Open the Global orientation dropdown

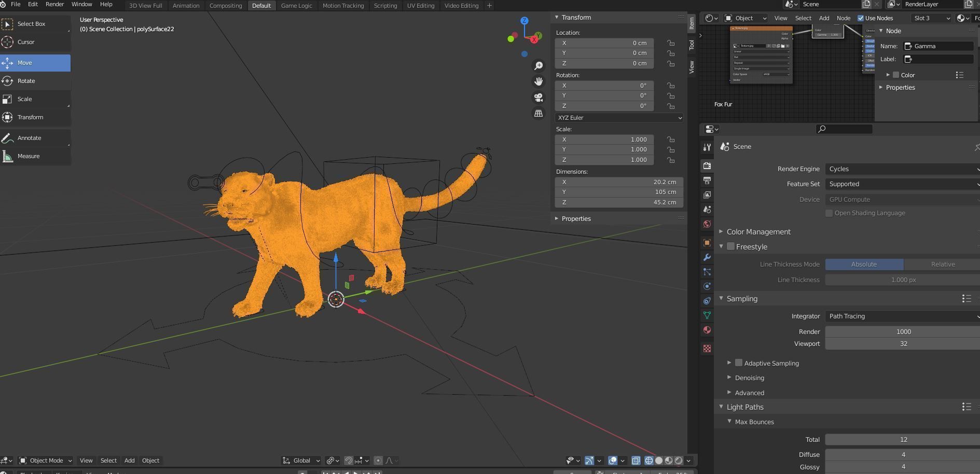tap(301, 461)
